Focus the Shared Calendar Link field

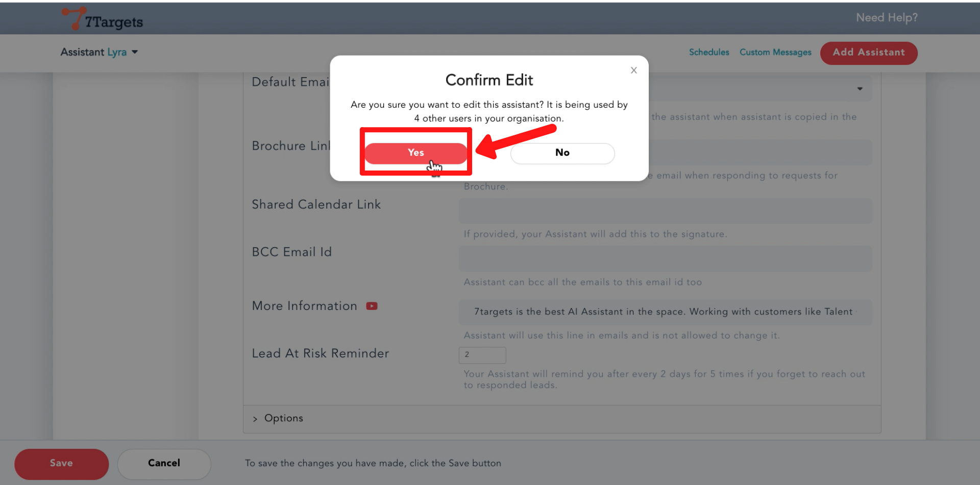[665, 211]
